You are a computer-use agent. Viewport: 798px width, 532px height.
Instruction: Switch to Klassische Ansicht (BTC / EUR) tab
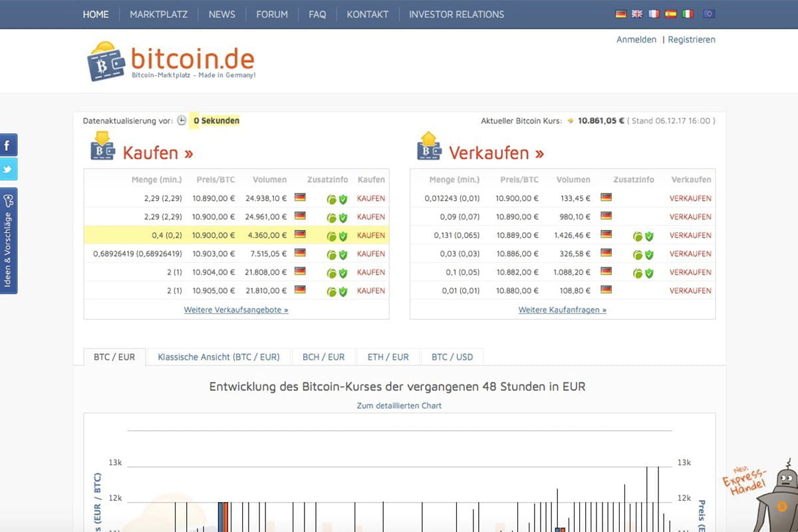pos(219,357)
